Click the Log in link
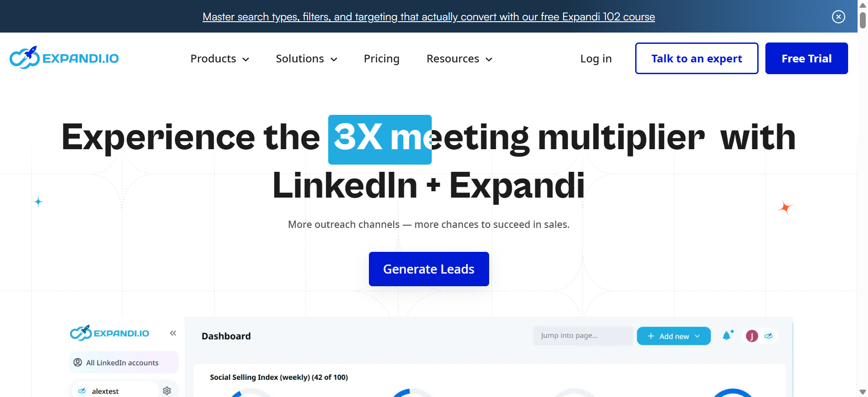Image resolution: width=868 pixels, height=397 pixels. click(x=596, y=59)
